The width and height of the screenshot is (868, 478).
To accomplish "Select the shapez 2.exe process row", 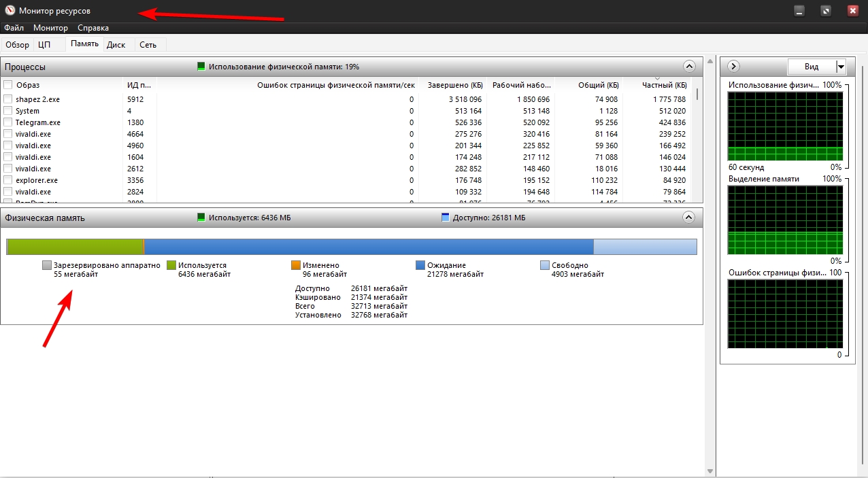I will [347, 99].
